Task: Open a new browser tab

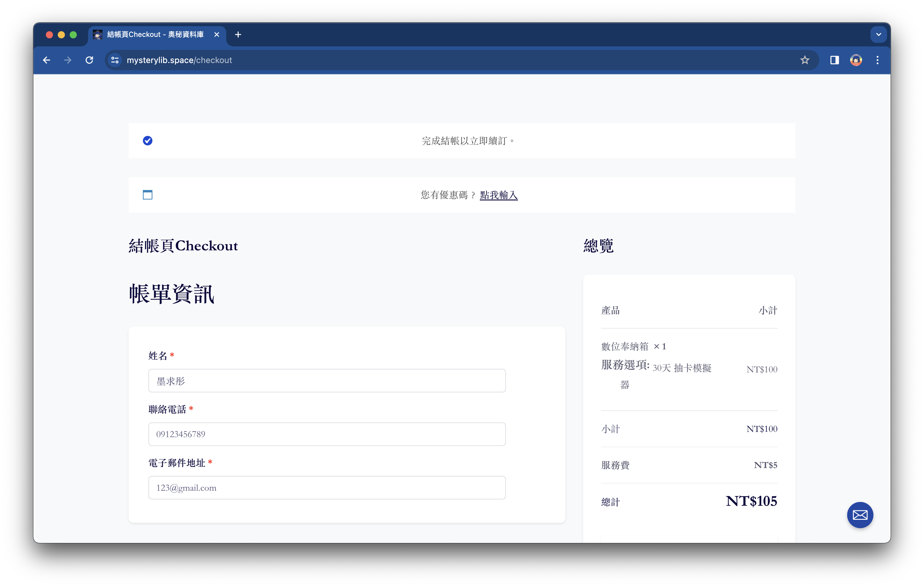Action: (x=238, y=34)
